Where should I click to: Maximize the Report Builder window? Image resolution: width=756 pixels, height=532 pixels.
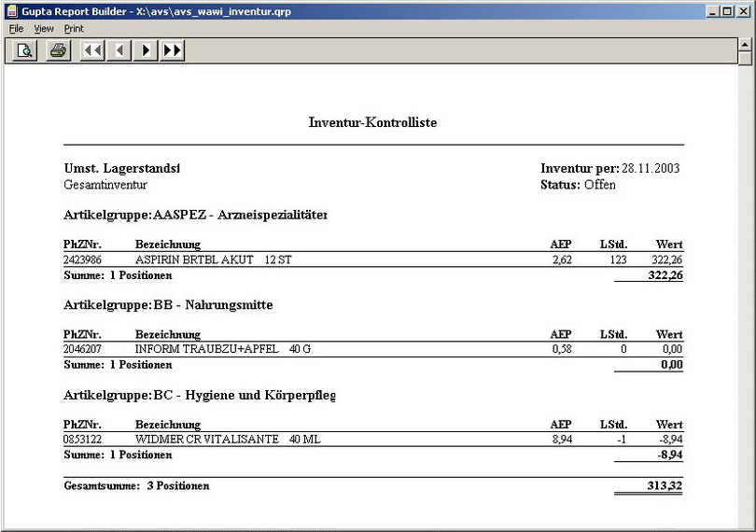coord(728,10)
